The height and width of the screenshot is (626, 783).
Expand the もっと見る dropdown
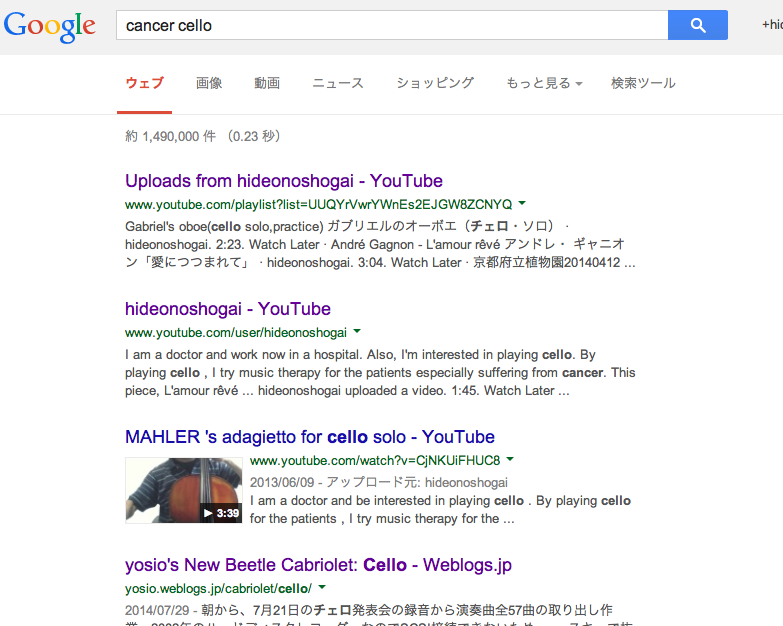(x=544, y=83)
